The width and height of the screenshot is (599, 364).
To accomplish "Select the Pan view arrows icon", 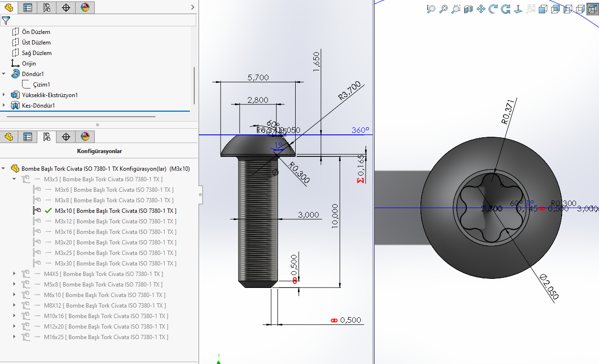I will (481, 9).
